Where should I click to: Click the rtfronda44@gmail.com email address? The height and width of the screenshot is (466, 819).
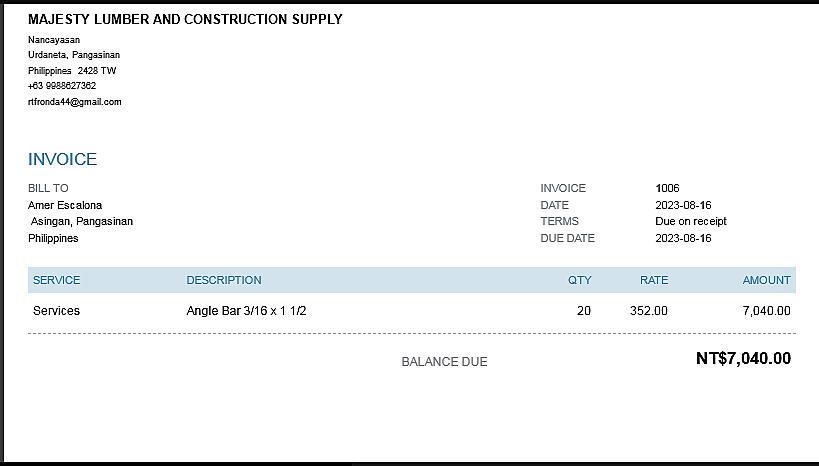75,102
